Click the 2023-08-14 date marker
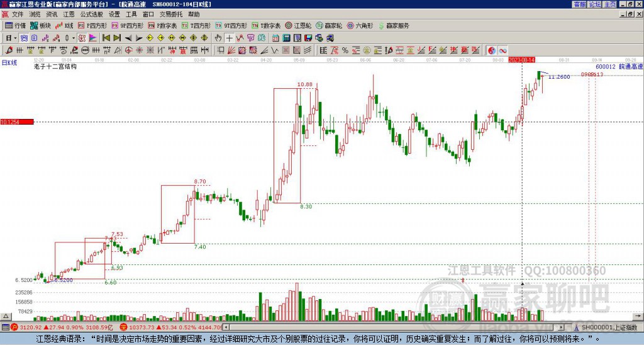This screenshot has width=644, height=345. coord(521,60)
